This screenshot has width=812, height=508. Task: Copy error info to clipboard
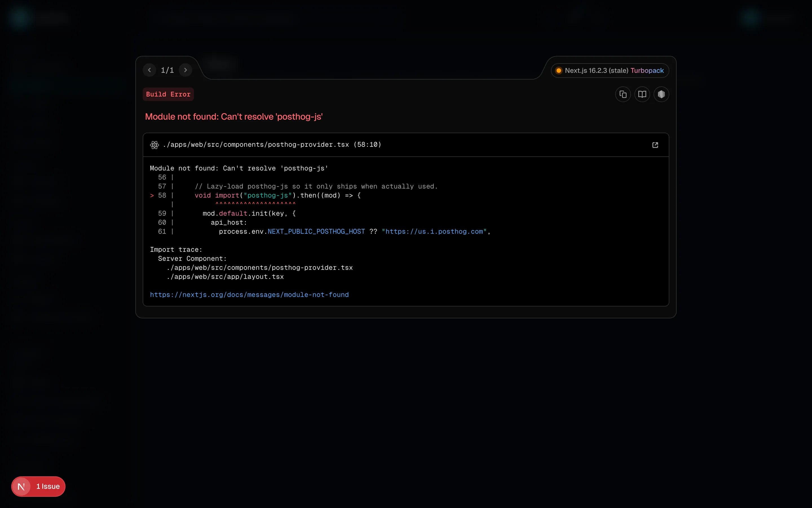coord(623,95)
